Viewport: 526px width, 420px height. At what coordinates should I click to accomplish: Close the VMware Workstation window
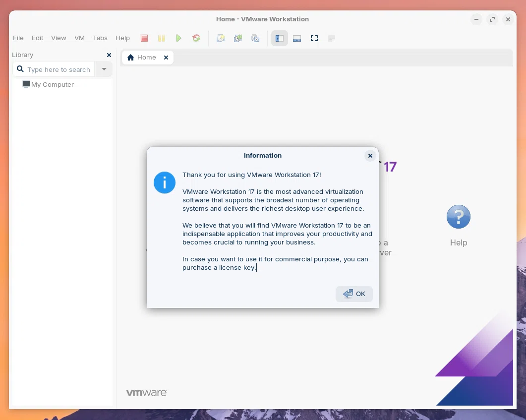(508, 19)
